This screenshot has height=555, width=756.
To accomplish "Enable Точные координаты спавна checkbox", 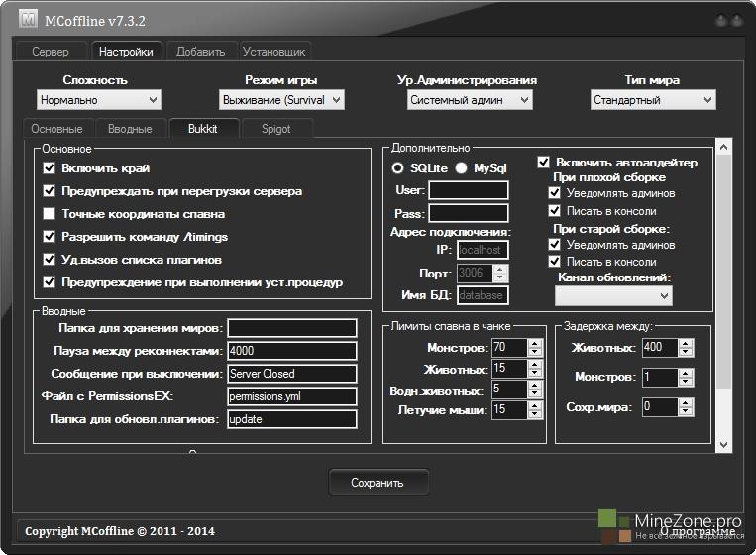I will (x=50, y=214).
